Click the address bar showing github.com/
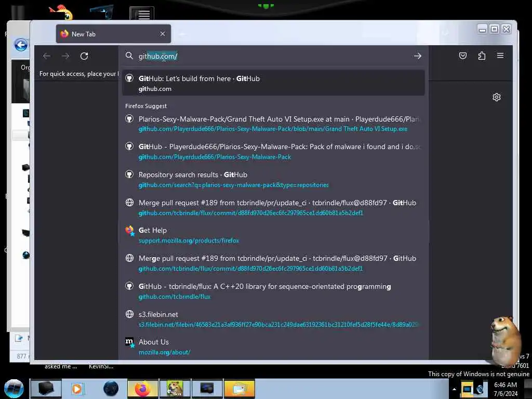The image size is (532, 399). point(273,56)
